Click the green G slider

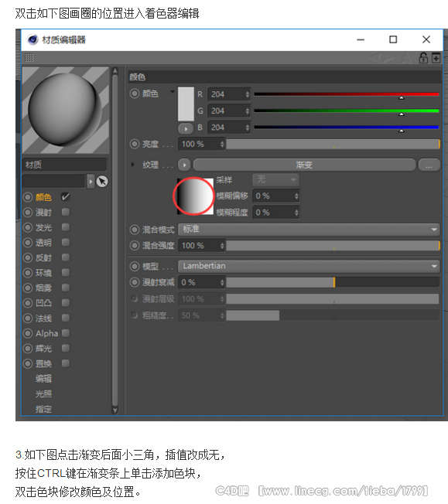point(347,111)
